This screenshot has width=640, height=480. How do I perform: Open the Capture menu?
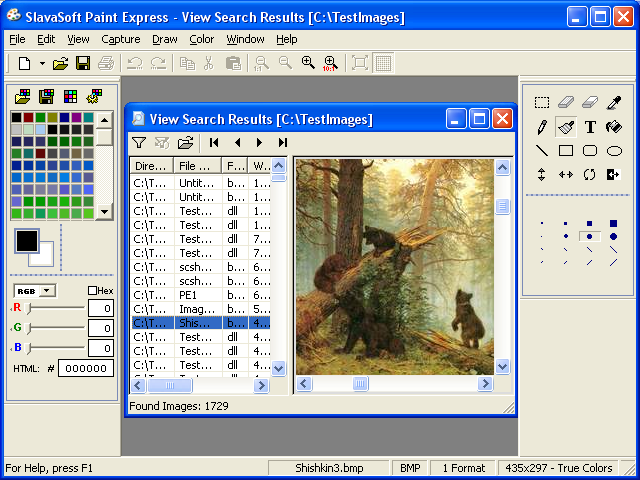coord(121,39)
